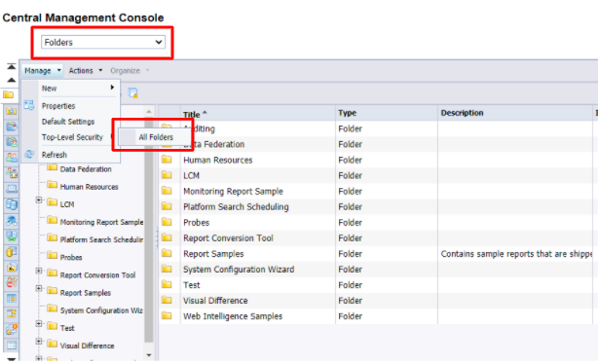Open the Actions menu
Screen dimensions: 598x364
point(85,70)
